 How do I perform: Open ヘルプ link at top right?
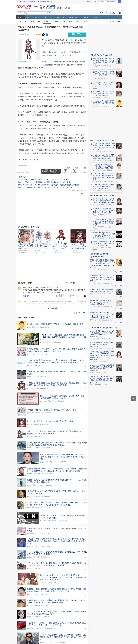tap(94, 2)
